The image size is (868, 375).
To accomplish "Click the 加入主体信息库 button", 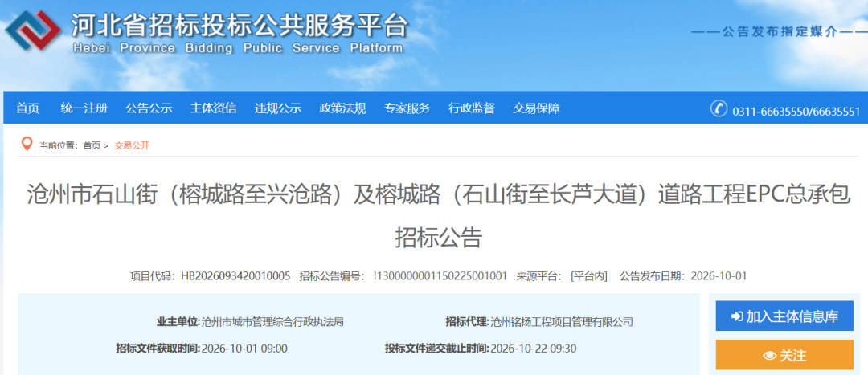I will coord(784,316).
